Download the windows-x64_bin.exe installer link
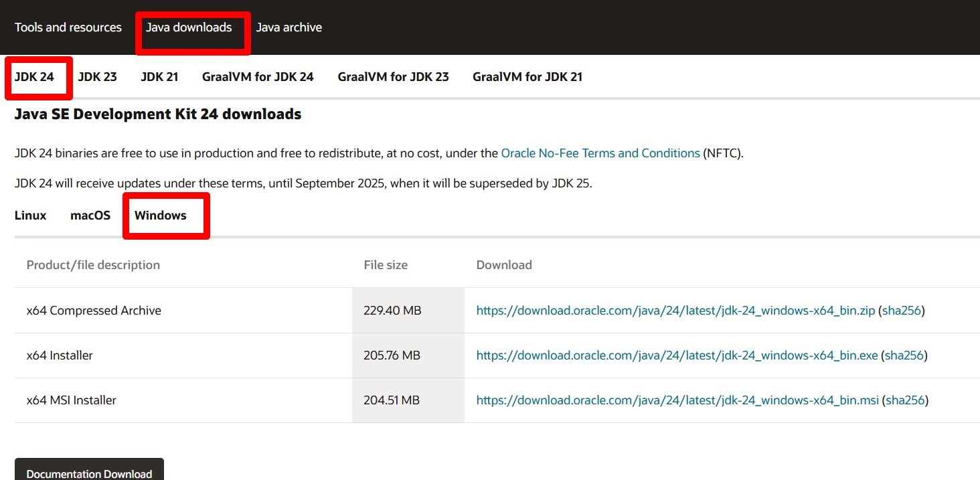 tap(677, 355)
